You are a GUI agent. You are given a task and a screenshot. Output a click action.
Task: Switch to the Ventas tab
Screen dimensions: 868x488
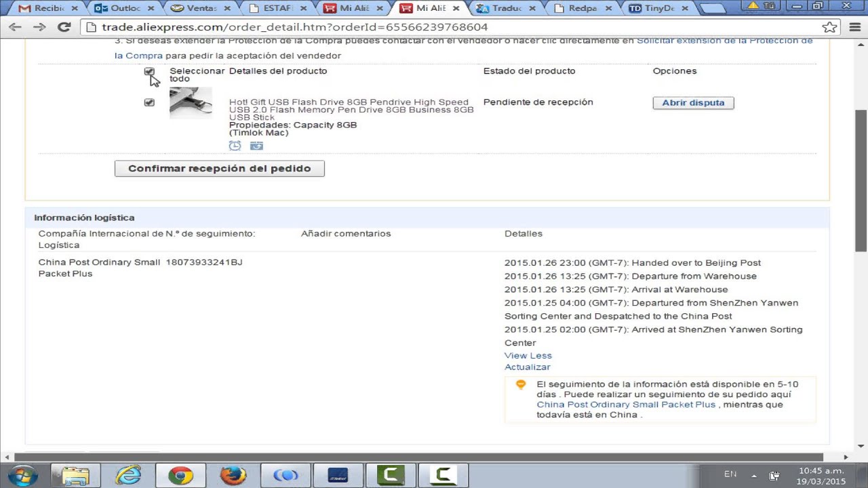(x=199, y=9)
